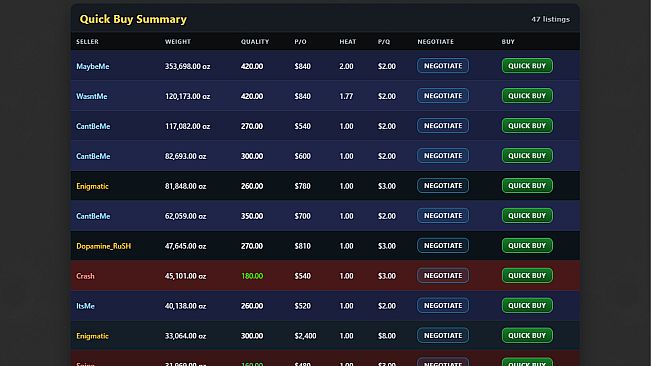Select the CantBeMe name in the 62,059 oz row
This screenshot has width=651, height=366.
[x=93, y=216]
